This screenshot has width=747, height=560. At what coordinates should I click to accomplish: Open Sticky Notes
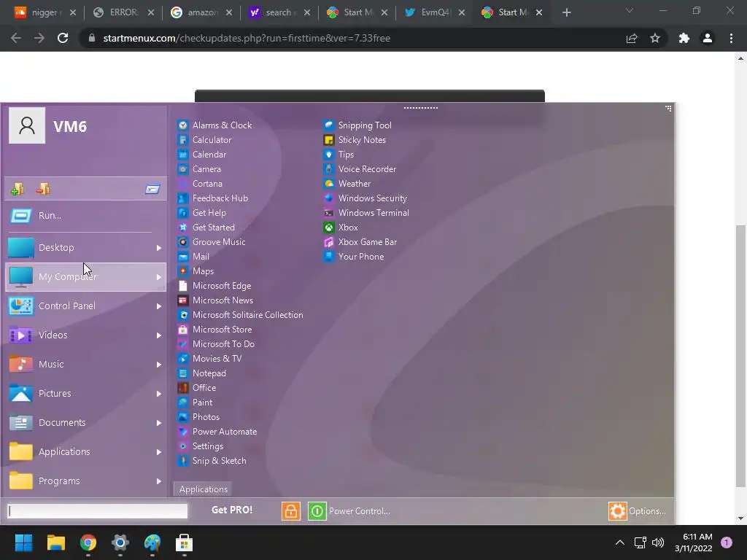coord(355,140)
